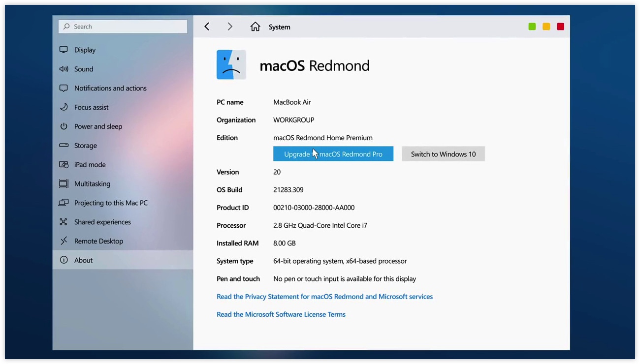Click the Version label
The image size is (640, 364).
(x=228, y=172)
